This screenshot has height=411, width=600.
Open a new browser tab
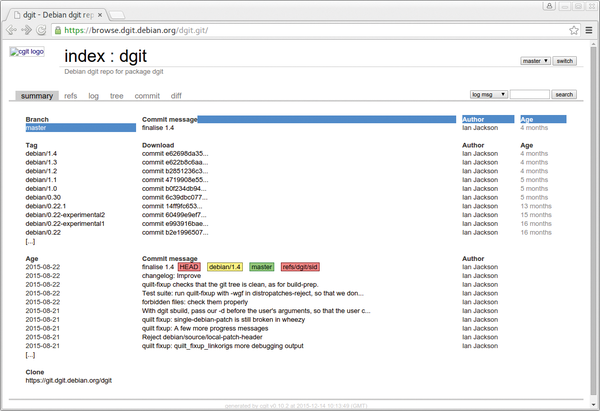coord(117,15)
